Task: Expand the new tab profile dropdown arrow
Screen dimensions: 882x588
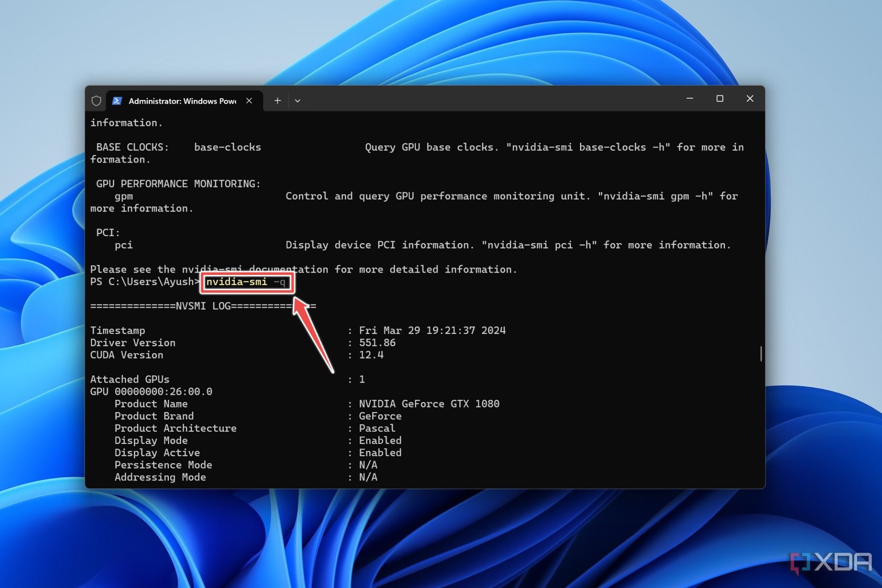Action: click(297, 101)
